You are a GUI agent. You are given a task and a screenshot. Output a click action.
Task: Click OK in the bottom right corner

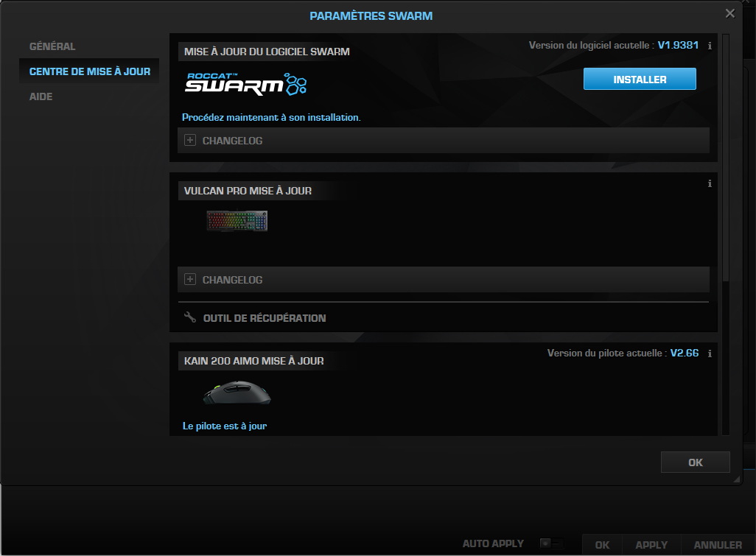point(602,545)
